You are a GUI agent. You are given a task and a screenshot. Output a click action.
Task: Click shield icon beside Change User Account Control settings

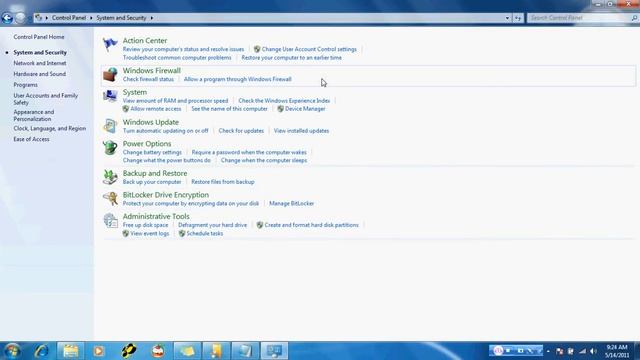(x=257, y=49)
